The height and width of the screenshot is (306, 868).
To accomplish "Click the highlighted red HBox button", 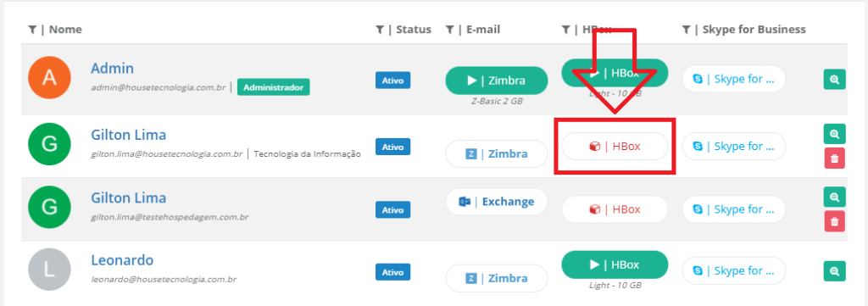I will coord(615,146).
